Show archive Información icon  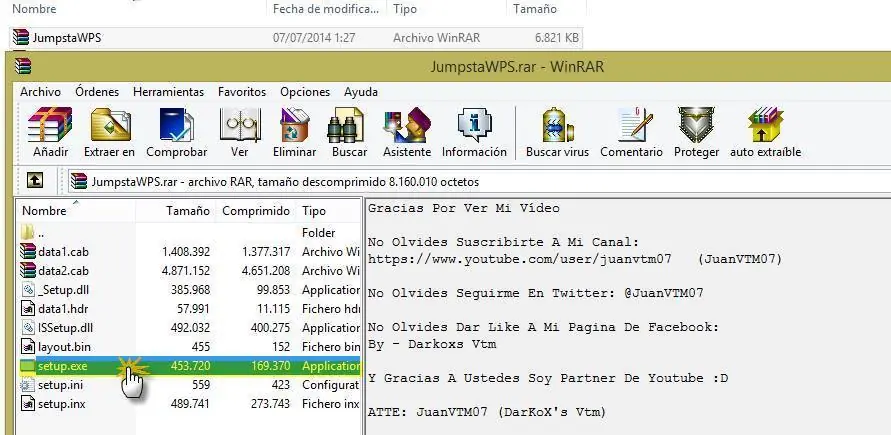click(474, 125)
